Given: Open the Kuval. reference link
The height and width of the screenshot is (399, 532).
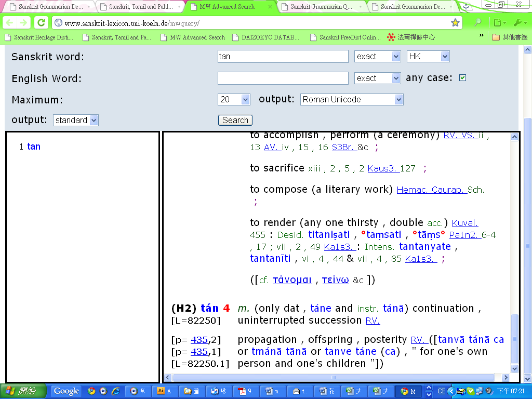Looking at the screenshot, I should pos(464,223).
